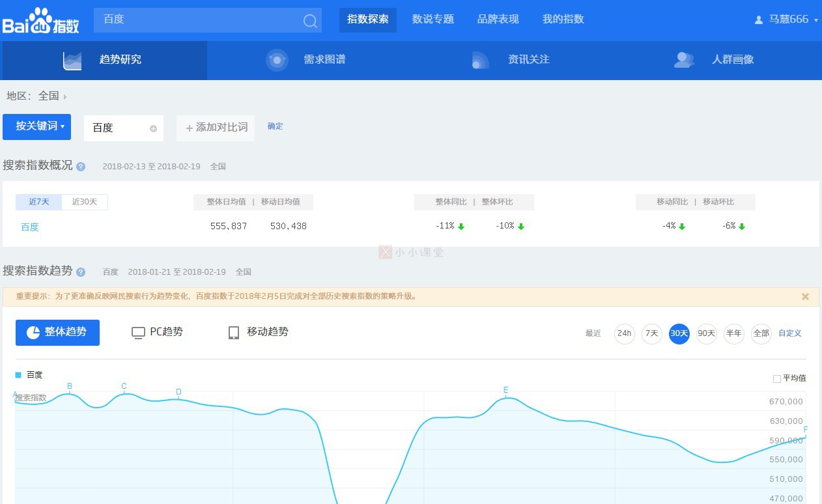Screen dimensions: 822x504
Task: Click the 百度 keyword input field
Action: (x=124, y=128)
